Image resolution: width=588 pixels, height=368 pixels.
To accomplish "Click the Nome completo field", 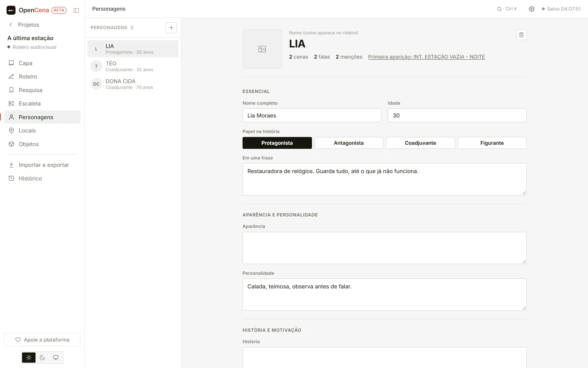I will pyautogui.click(x=312, y=116).
